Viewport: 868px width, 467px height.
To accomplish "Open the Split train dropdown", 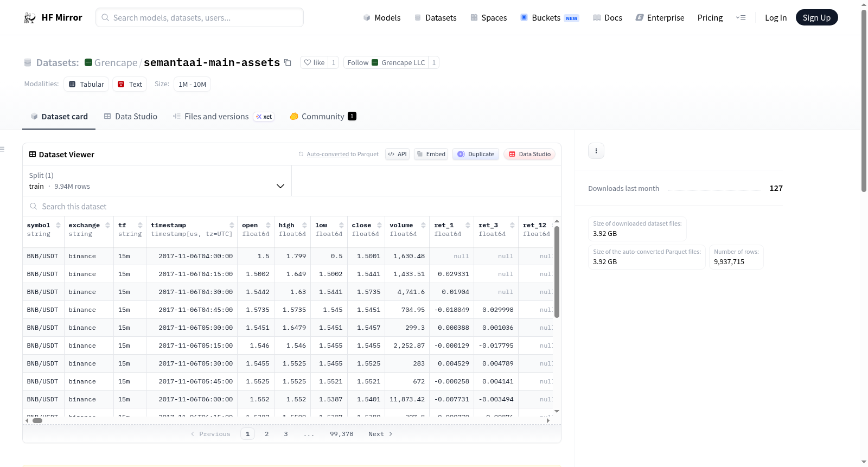I will 157,181.
